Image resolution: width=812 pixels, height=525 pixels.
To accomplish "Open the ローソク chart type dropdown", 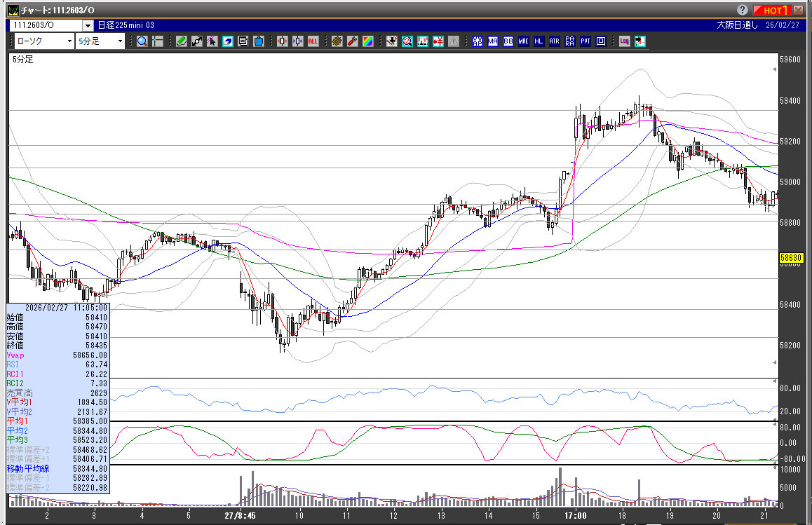I will coord(44,41).
